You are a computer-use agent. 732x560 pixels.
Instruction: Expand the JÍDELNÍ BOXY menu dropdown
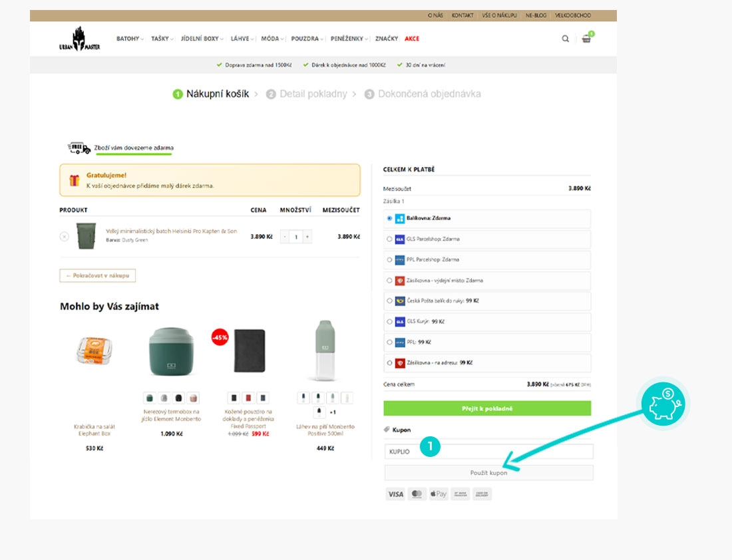(x=202, y=39)
